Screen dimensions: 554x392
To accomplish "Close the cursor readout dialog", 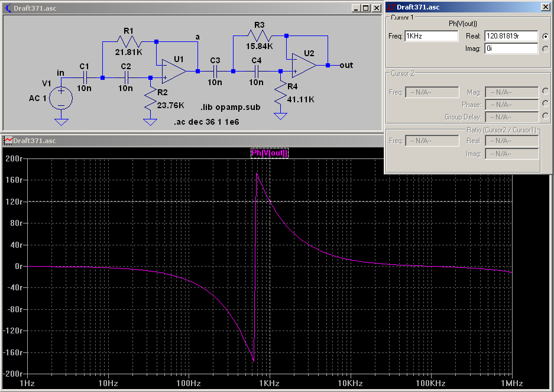I will pos(546,7).
